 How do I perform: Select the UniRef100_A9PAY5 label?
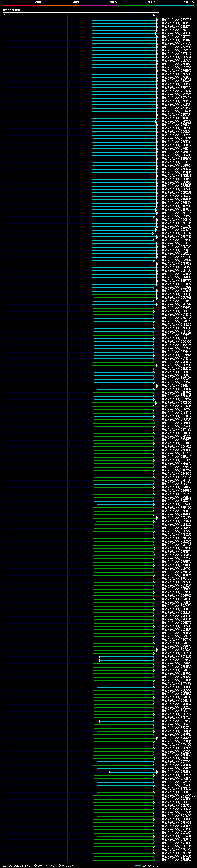(177, 464)
